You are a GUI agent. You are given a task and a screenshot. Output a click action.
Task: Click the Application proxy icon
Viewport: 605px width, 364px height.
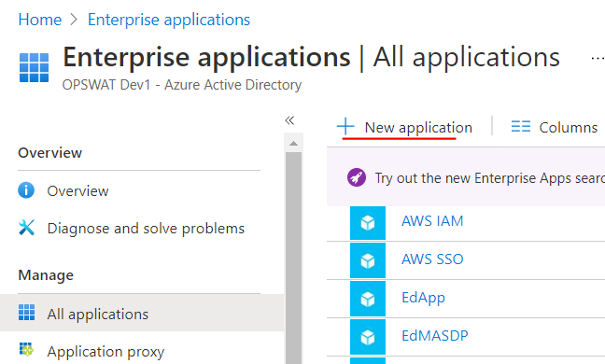coord(26,350)
